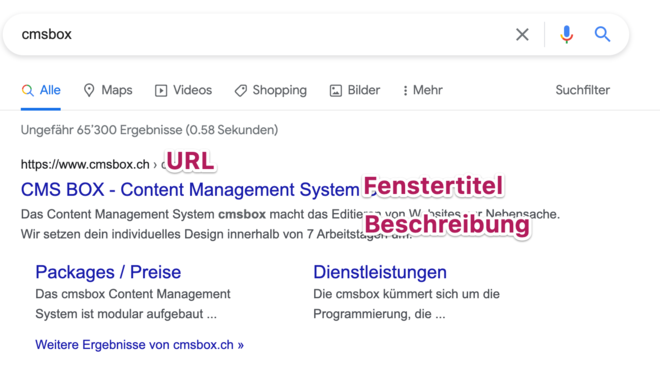
Task: Click the Ungefähr 65'300 Ergebnisse text
Action: 149,130
